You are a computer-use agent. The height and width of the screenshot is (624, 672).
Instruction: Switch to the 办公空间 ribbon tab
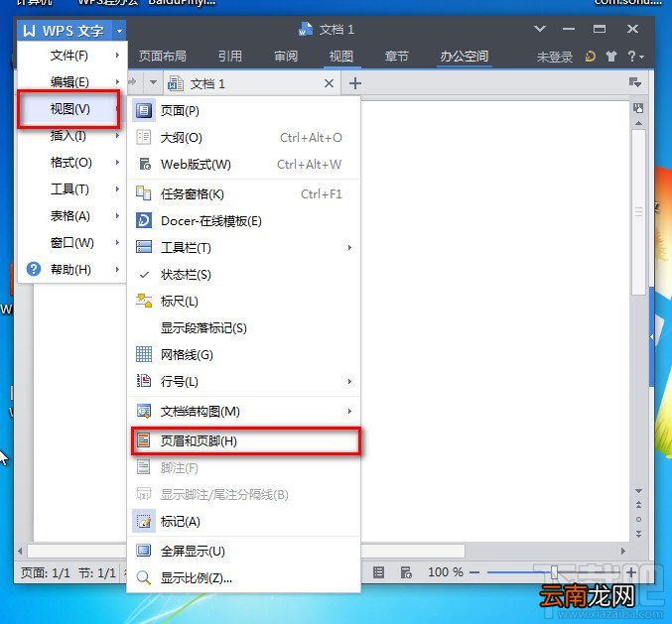465,57
